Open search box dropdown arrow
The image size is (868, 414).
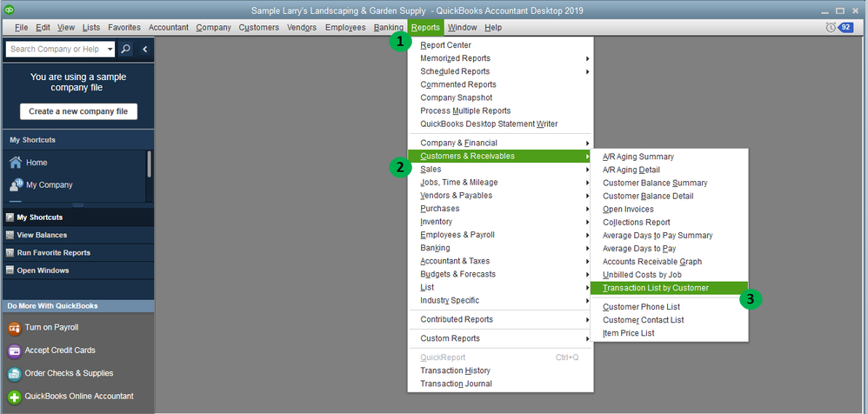[x=110, y=50]
